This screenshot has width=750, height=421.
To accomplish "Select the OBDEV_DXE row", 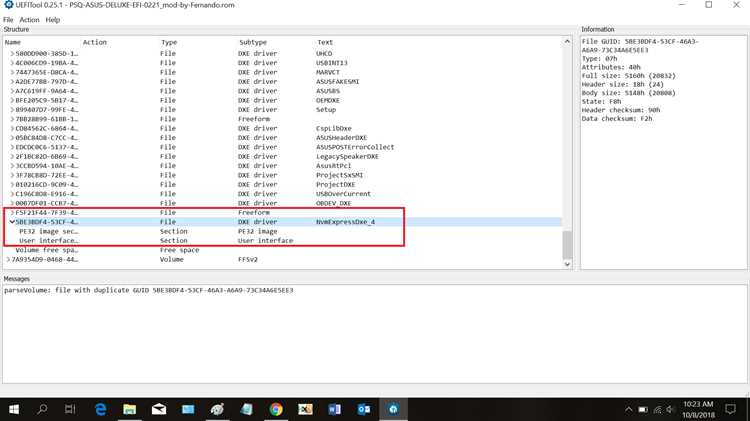I will click(282, 203).
